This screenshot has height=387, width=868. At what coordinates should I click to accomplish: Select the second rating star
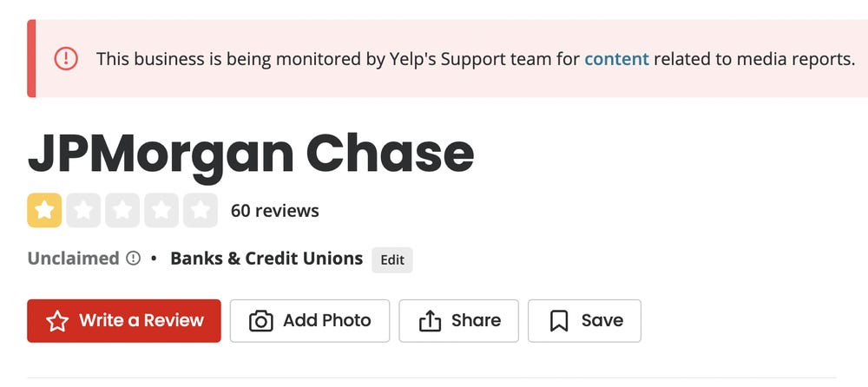click(83, 210)
